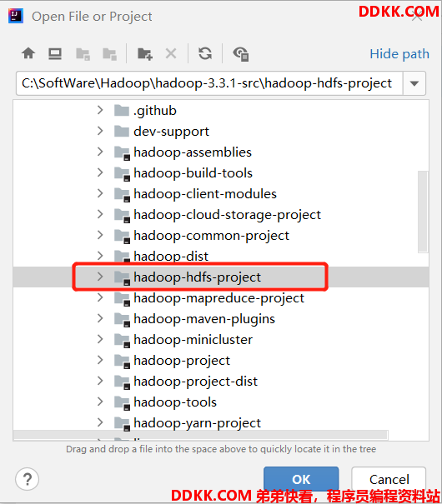The width and height of the screenshot is (442, 504).
Task: Click the desktop directory icon
Action: point(55,53)
